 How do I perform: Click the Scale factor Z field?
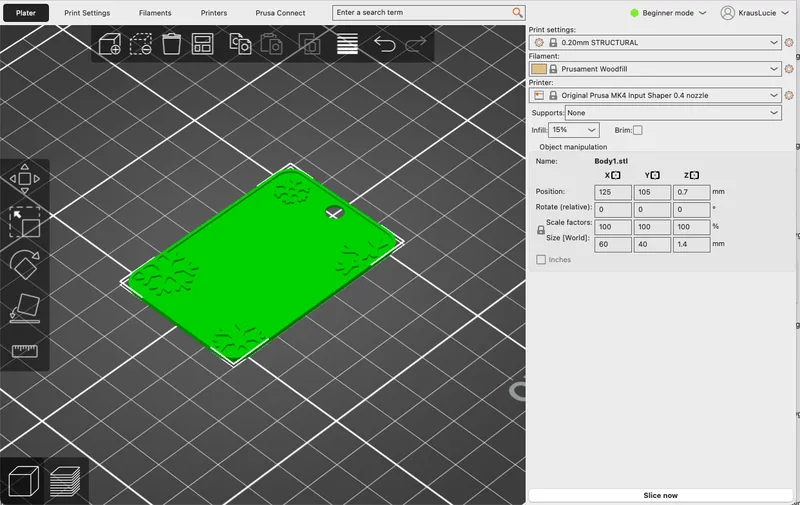click(x=691, y=227)
